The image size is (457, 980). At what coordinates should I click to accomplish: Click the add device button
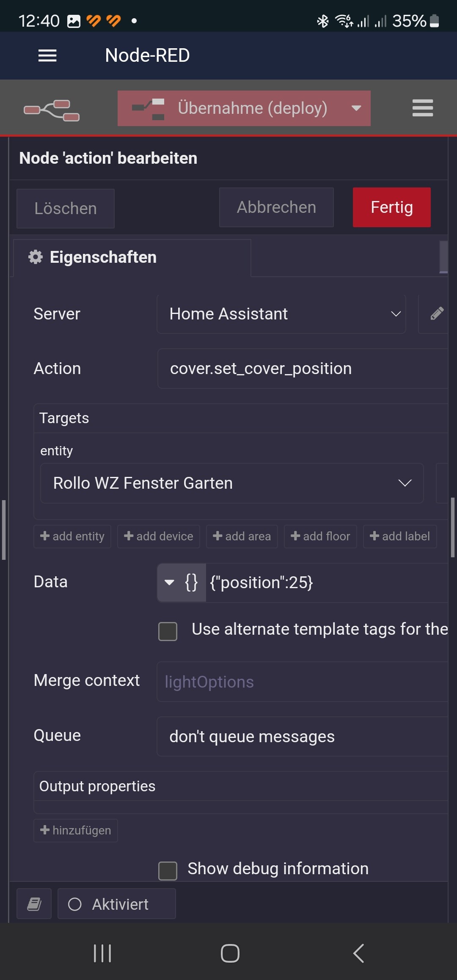158,537
